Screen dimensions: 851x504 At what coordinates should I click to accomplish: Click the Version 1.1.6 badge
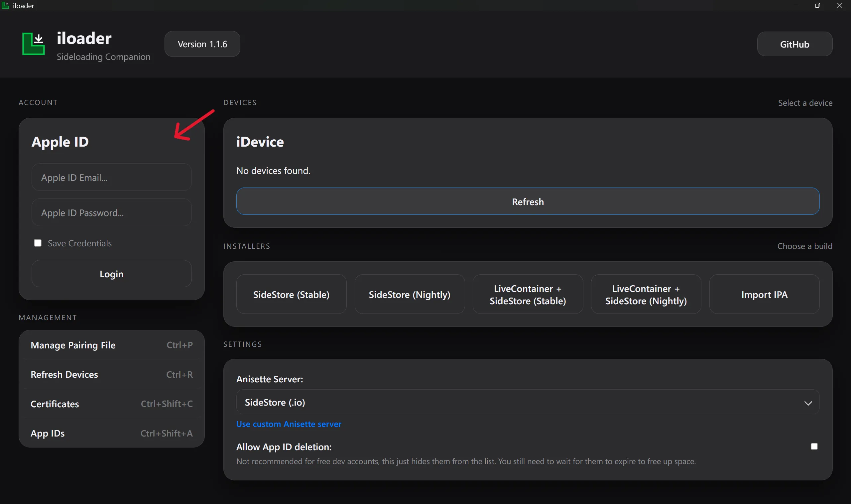(x=202, y=44)
